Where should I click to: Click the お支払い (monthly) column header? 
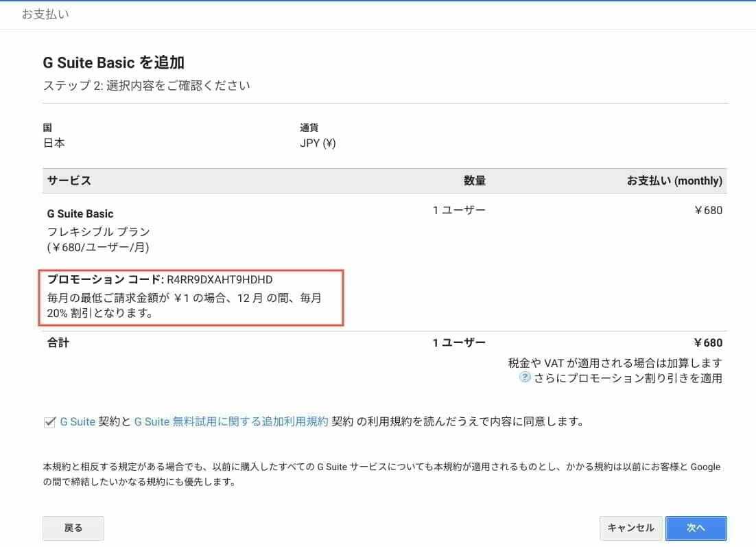click(674, 181)
